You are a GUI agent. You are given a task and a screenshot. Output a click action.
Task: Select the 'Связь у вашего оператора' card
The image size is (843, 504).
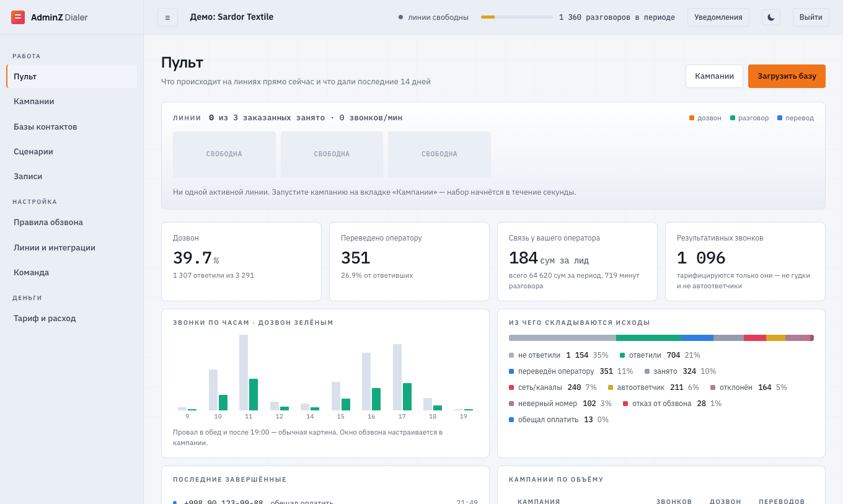point(577,262)
